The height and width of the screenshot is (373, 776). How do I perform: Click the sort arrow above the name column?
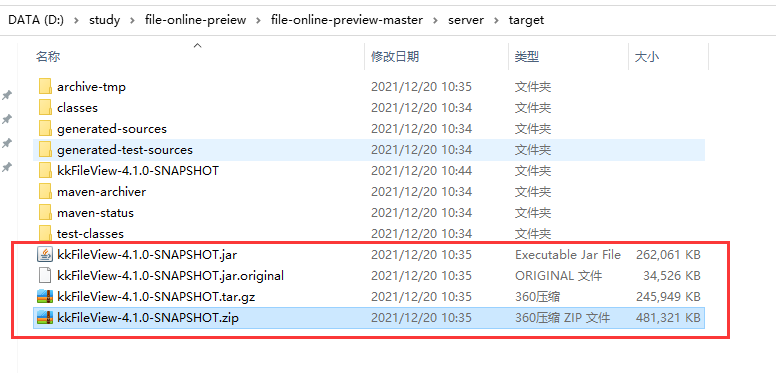(197, 46)
